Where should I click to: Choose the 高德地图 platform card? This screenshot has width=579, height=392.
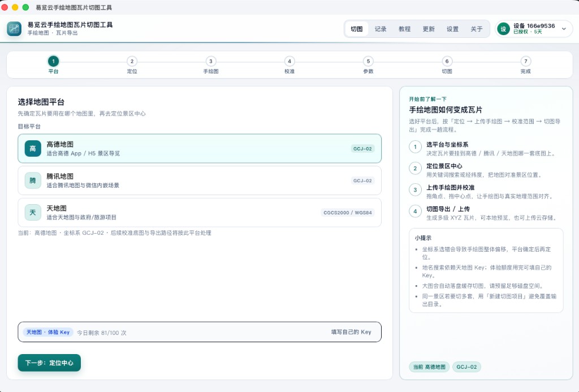(x=200, y=149)
